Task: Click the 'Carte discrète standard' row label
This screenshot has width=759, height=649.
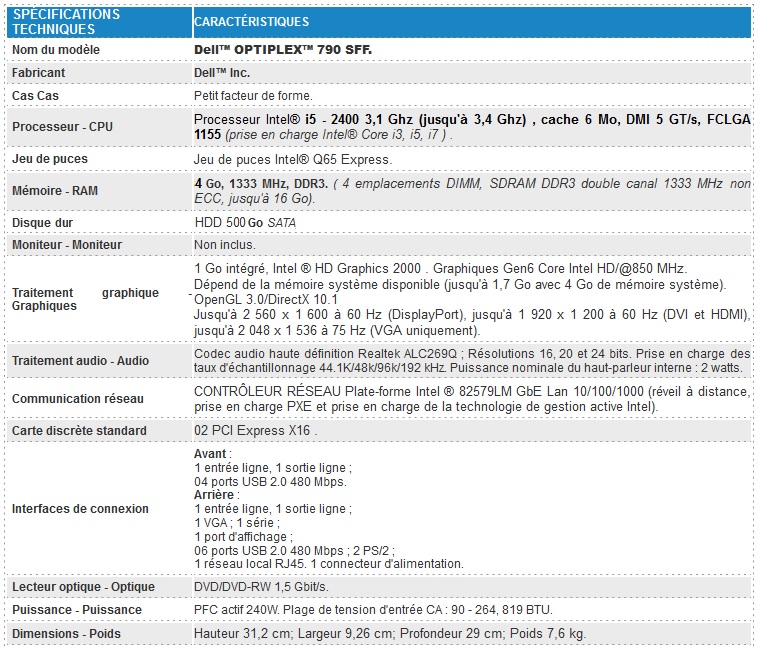Action: [79, 431]
